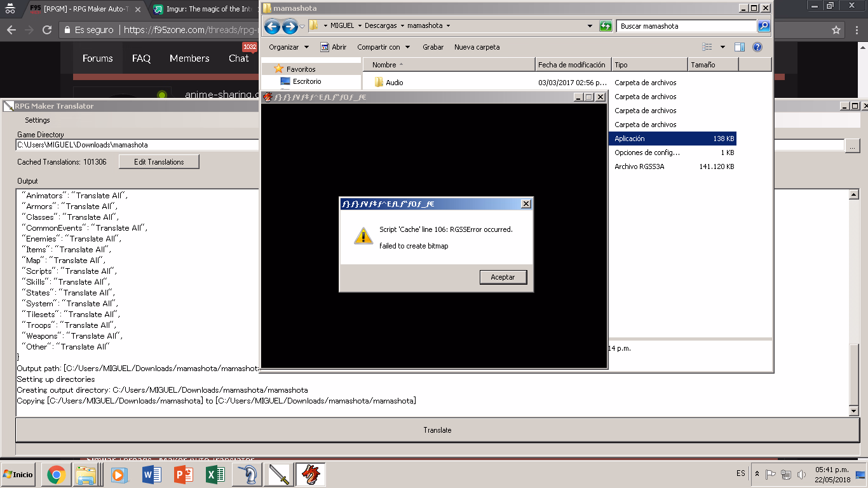Click the Explorer back arrow
868x488 pixels.
pyautogui.click(x=272, y=26)
